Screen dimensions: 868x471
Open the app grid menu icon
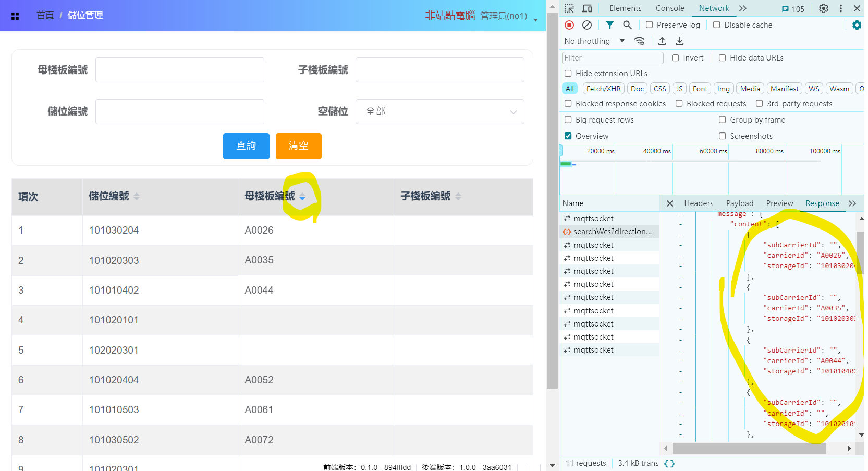point(15,16)
